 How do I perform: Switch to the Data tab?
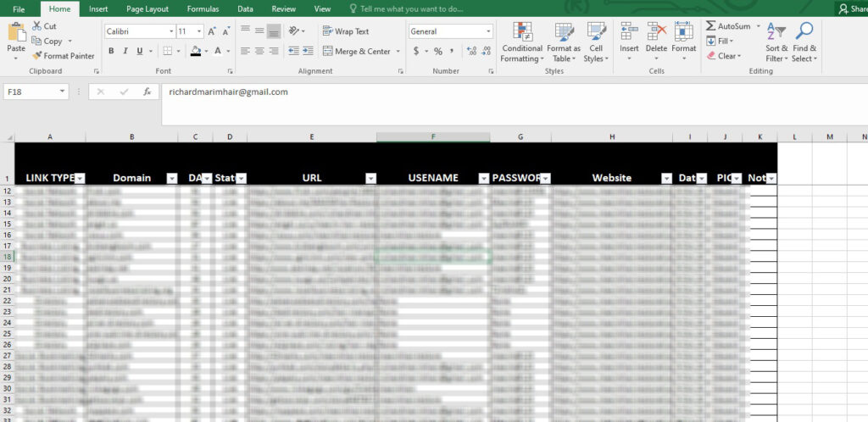(245, 8)
